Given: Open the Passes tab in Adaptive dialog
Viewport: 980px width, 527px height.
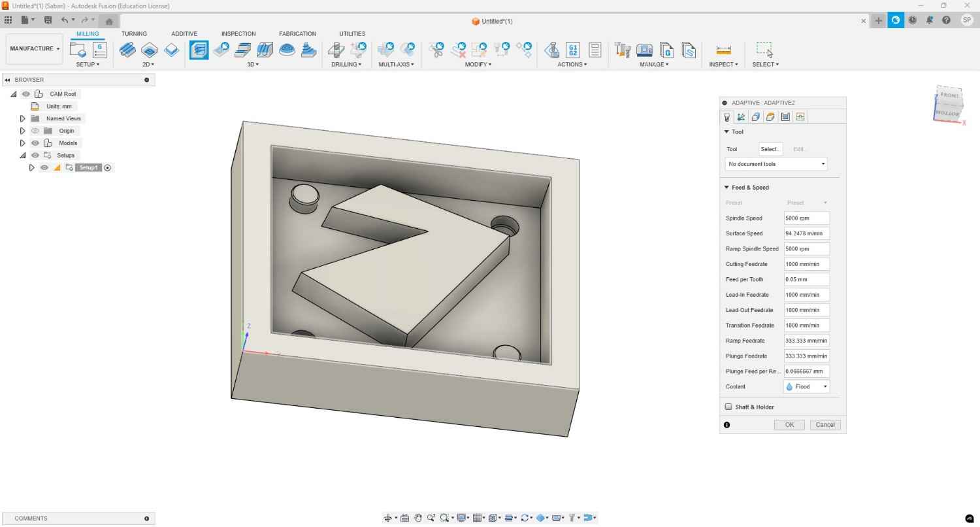Looking at the screenshot, I should click(x=785, y=117).
